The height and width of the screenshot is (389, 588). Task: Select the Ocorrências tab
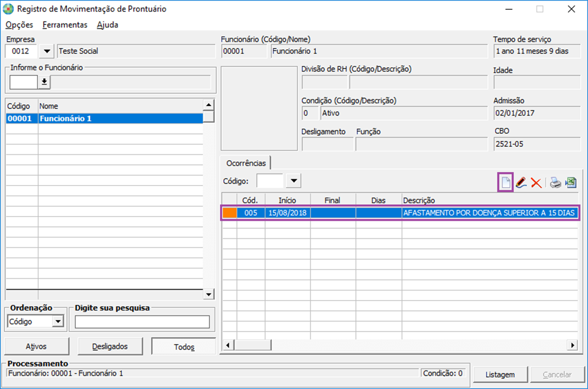coord(245,163)
